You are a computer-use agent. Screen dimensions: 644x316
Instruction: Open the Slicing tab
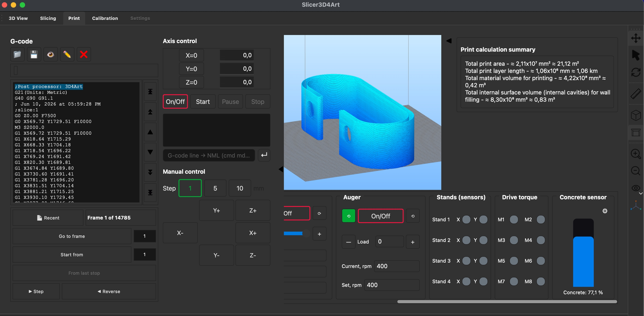pos(48,18)
